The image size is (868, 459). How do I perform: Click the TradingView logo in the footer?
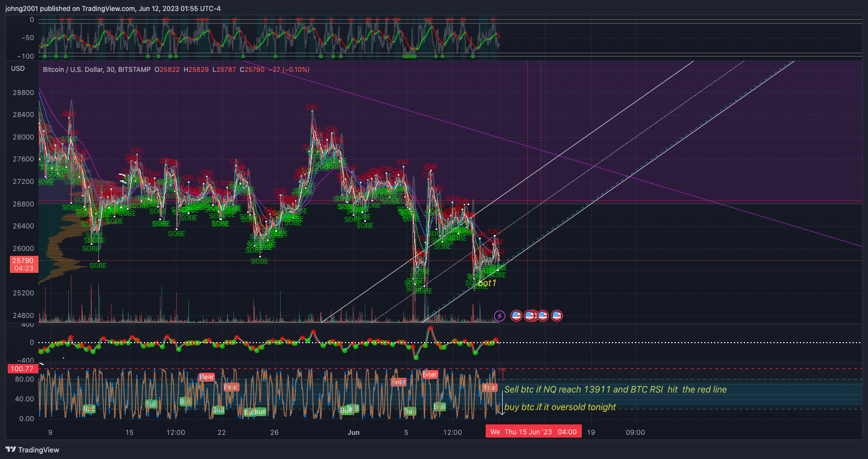pos(32,450)
